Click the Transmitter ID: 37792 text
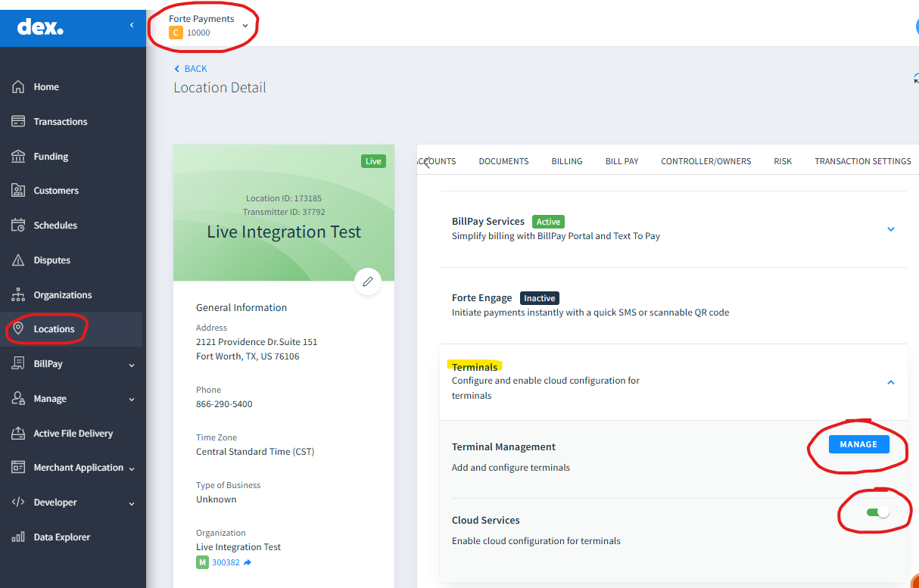The width and height of the screenshot is (919, 588). tap(284, 212)
